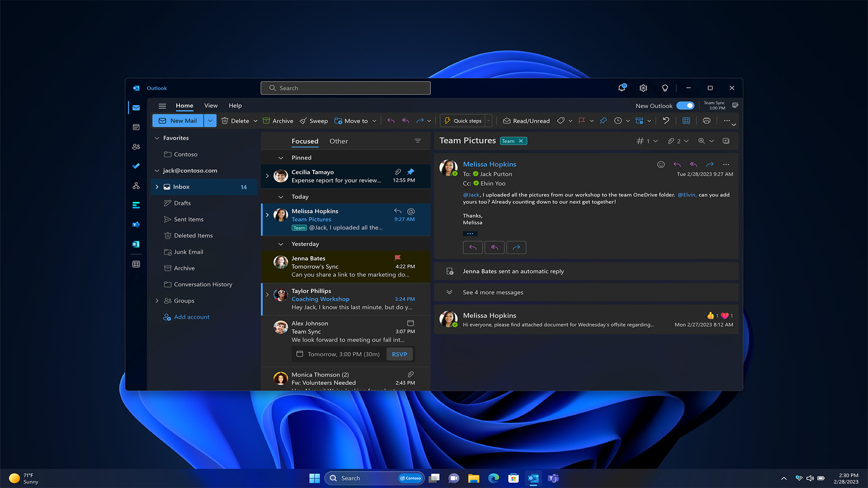Open the Sent Items folder
The height and width of the screenshot is (488, 868).
coord(189,220)
